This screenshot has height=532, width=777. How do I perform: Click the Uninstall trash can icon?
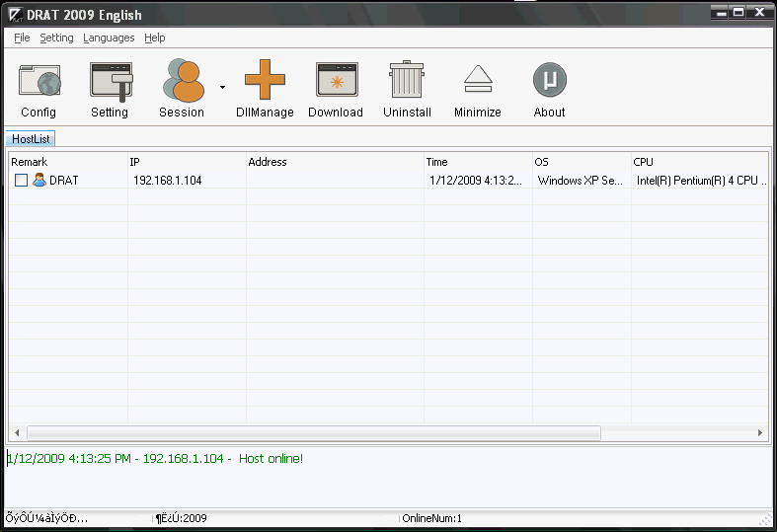point(407,81)
